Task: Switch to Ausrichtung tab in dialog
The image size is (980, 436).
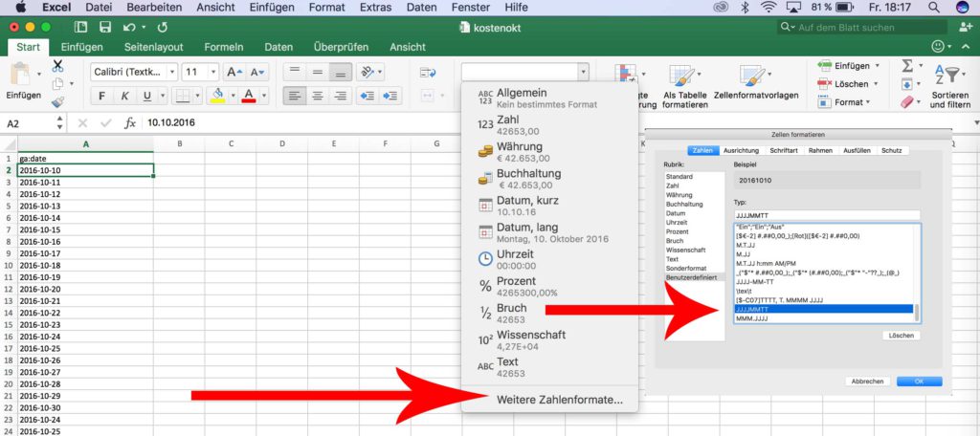Action: pos(741,150)
